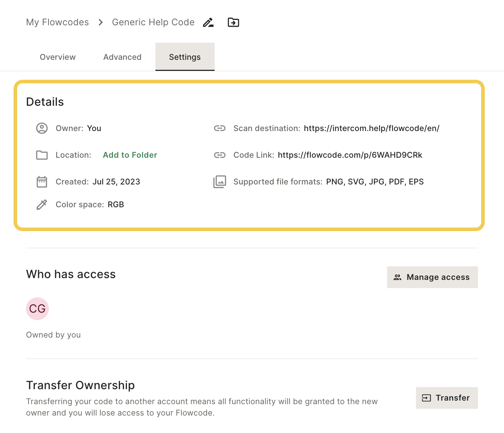Click the move-to-folder icon in the header
Screen dimensions: 504x433
(x=233, y=22)
